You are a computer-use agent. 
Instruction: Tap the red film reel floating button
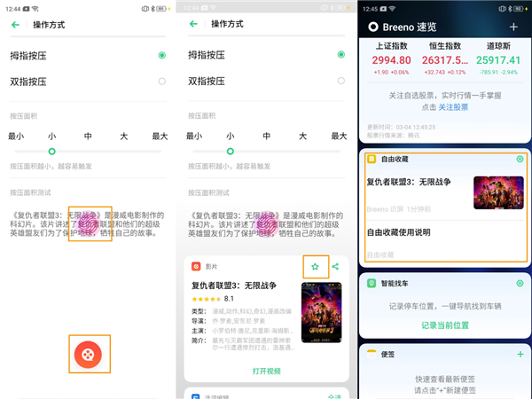click(90, 354)
